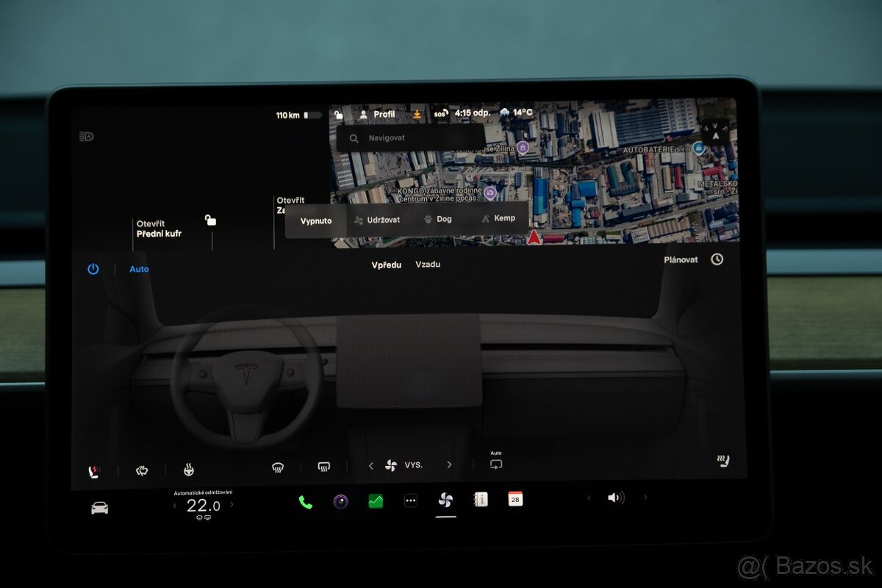Lower temperature using left arrow by 22.0
Viewport: 882px width, 588px height.
pyautogui.click(x=175, y=506)
